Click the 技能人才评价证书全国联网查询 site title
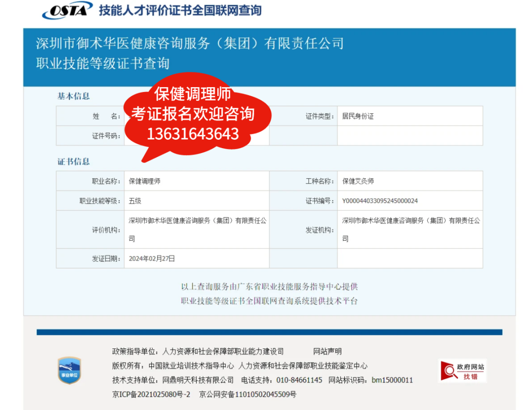The image size is (532, 410). (180, 10)
